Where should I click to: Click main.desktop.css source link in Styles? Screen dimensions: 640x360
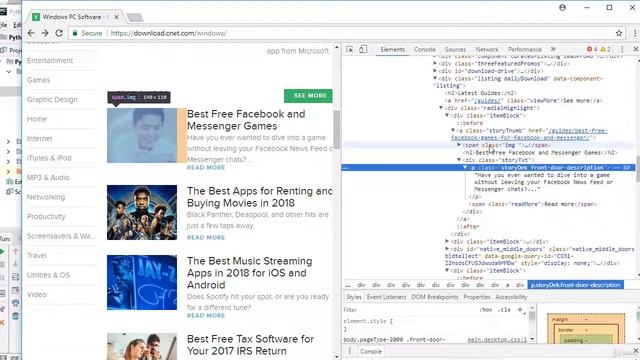tap(497, 340)
